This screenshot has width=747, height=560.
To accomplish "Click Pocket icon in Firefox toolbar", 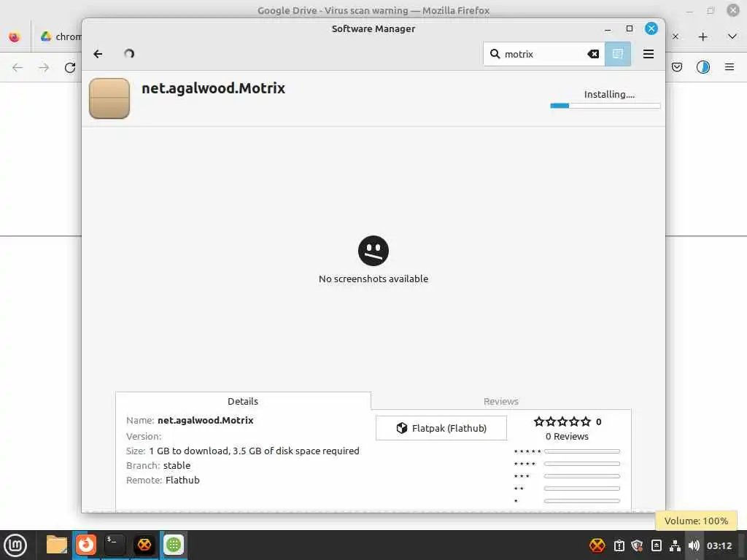I will coord(677,67).
